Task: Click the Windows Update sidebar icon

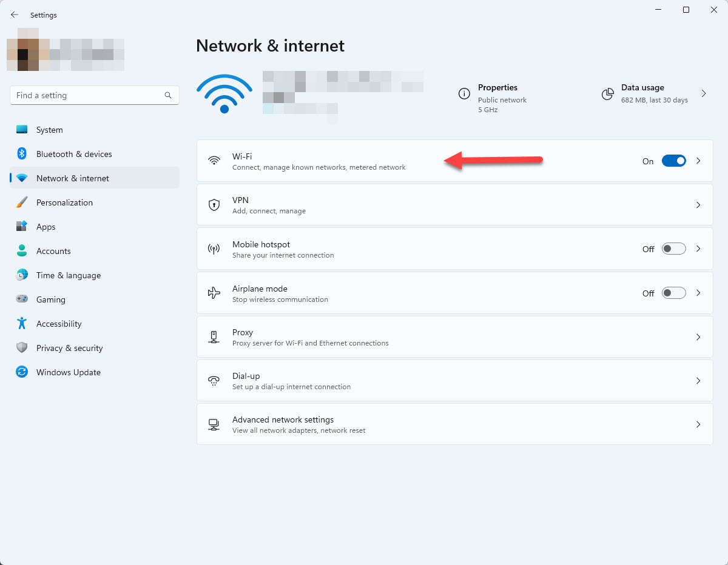Action: coord(22,372)
